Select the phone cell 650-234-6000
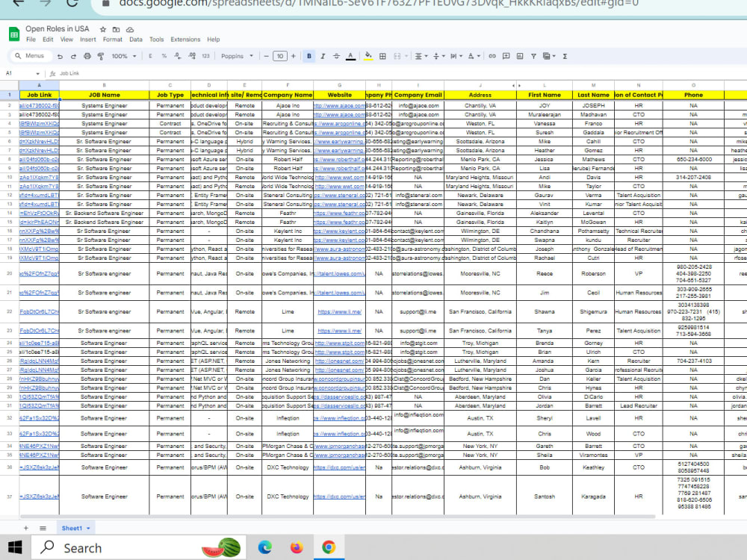 coord(693,160)
